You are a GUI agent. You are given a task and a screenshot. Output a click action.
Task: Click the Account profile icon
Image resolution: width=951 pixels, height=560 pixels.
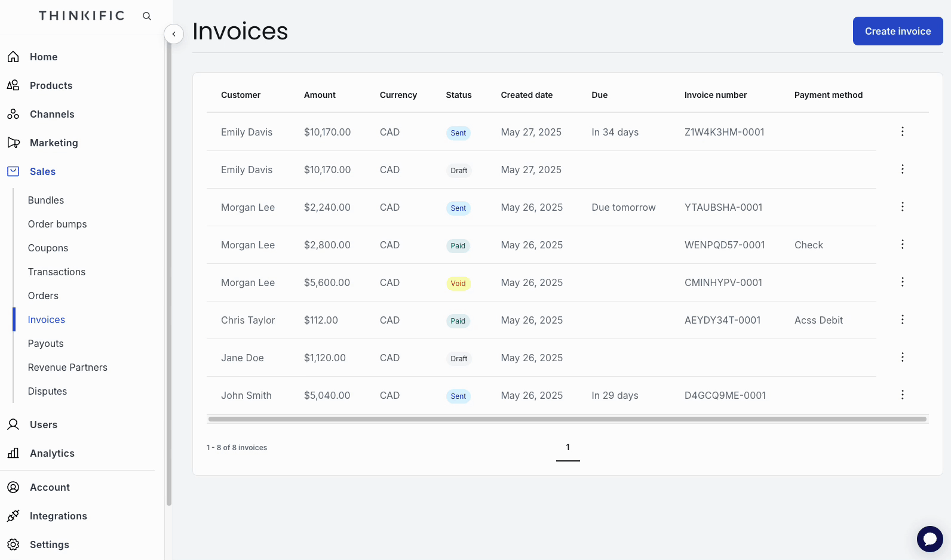tap(13, 487)
